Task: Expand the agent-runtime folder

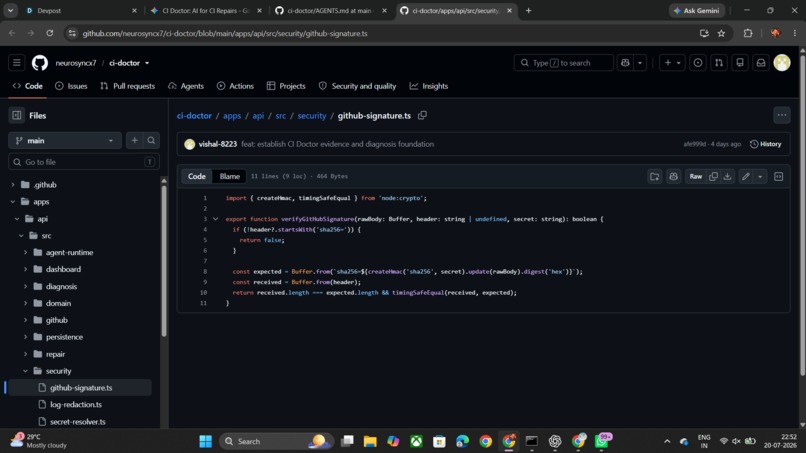Action: pyautogui.click(x=25, y=252)
